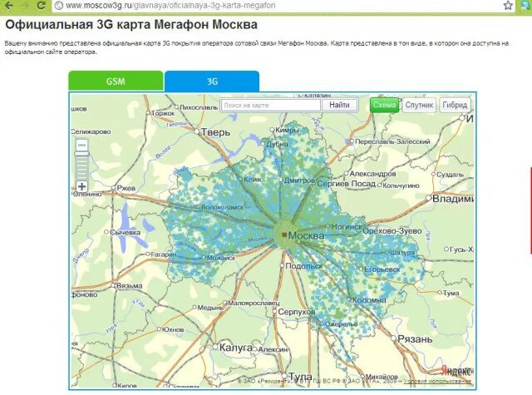
Task: Click the browser back arrow
Action: 8,5
